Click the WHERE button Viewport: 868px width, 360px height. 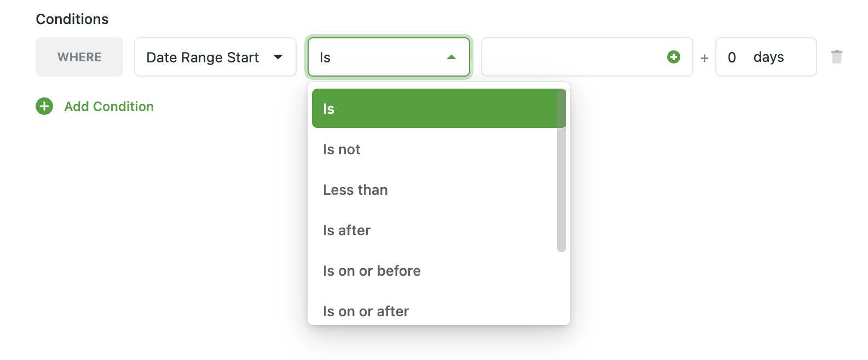coord(79,57)
